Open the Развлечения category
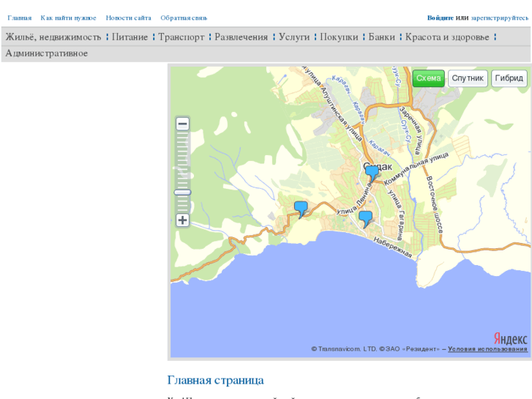Image resolution: width=532 pixels, height=399 pixels. (241, 37)
